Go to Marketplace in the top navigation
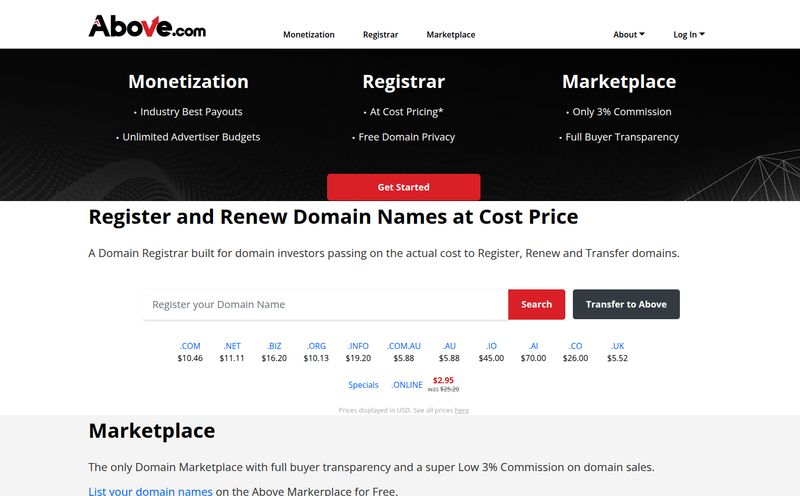 click(451, 35)
